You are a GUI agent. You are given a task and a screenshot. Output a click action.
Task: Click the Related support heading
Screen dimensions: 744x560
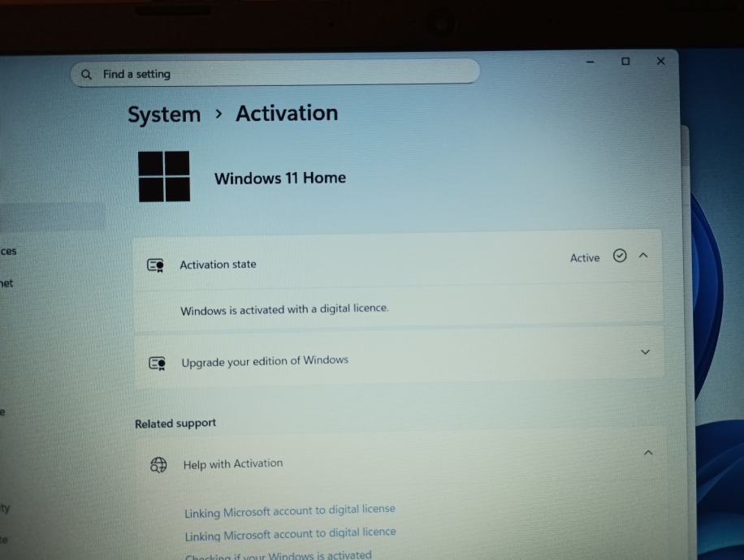point(175,423)
